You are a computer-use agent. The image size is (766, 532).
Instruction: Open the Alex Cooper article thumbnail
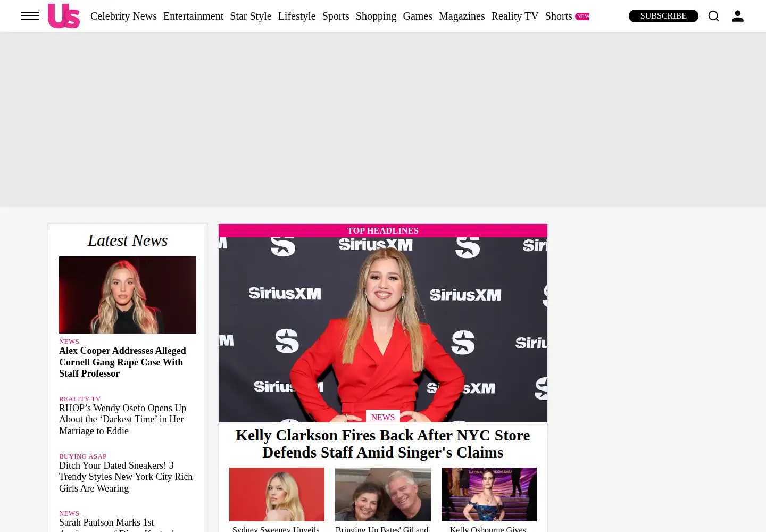(x=128, y=295)
